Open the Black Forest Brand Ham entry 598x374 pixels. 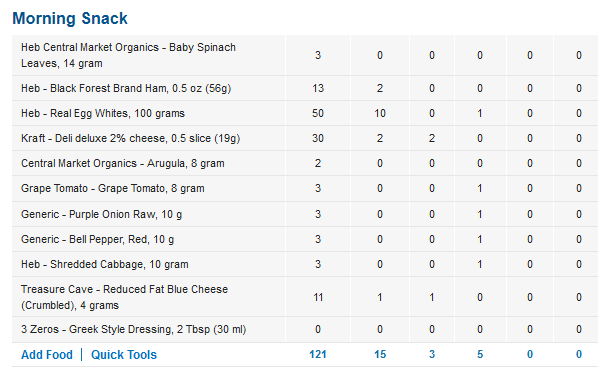pos(126,88)
